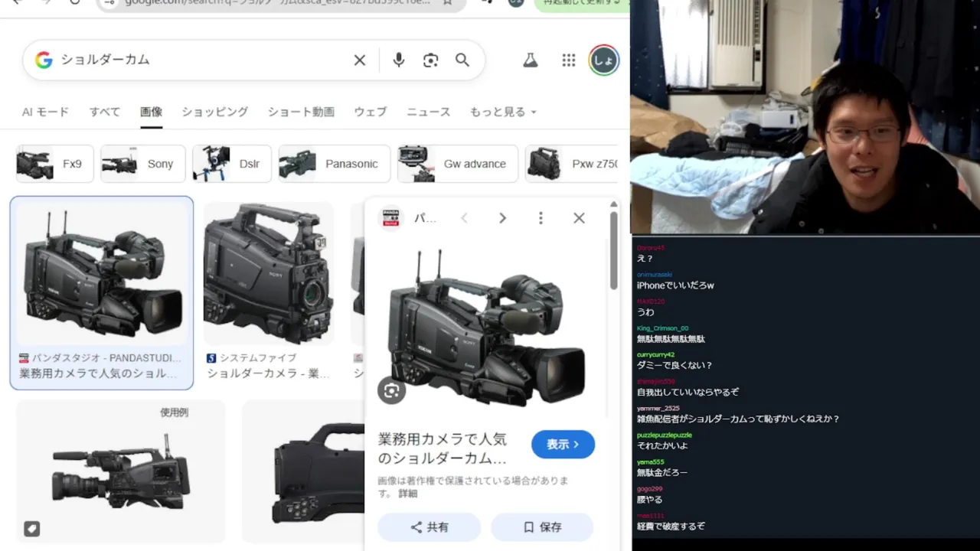Filter images by Gw advance chip

click(458, 164)
